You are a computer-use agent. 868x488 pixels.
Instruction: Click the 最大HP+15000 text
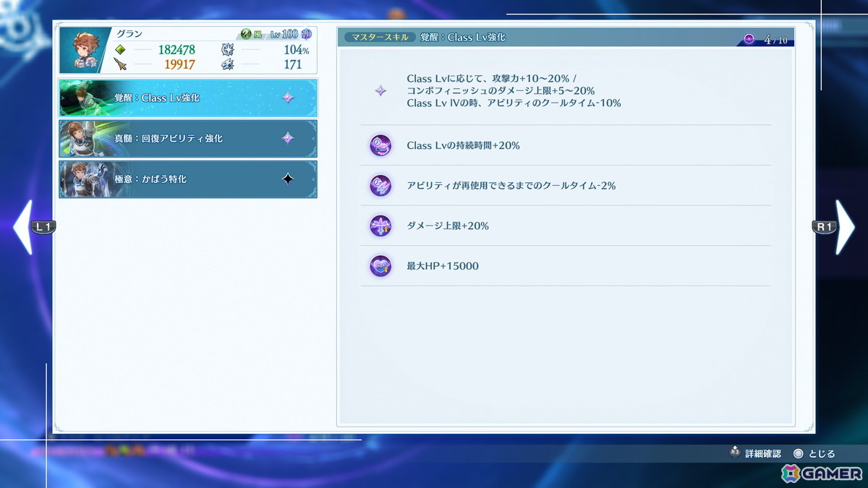443,266
